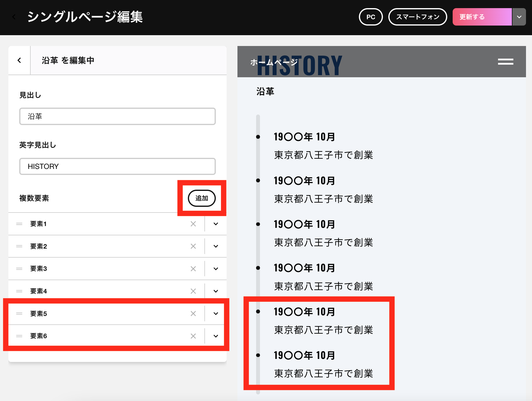Remove 要素1 with its X icon

[x=193, y=224]
